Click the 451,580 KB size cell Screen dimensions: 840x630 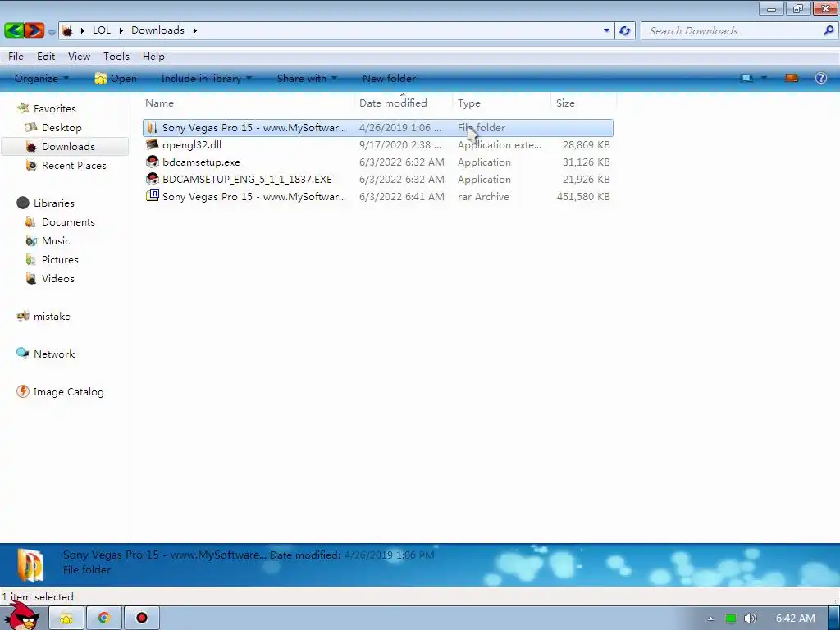point(583,197)
